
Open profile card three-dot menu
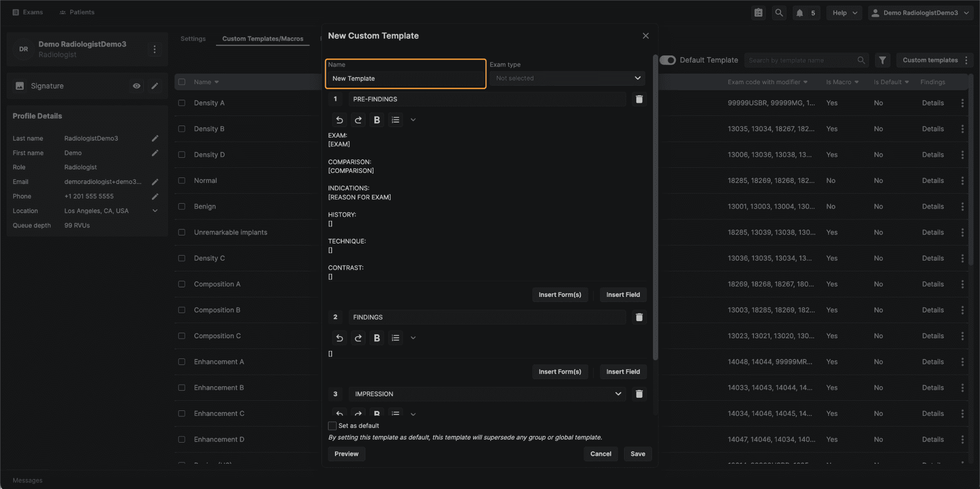[x=154, y=49]
